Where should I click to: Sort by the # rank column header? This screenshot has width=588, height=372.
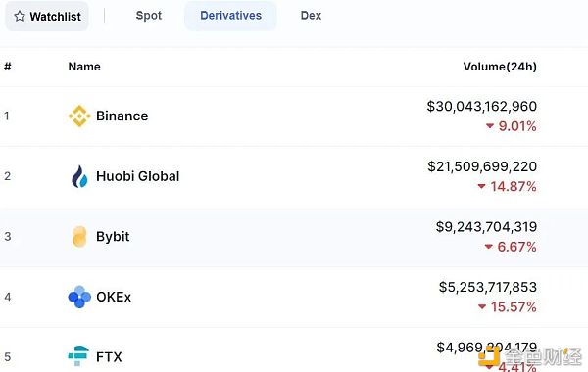coord(8,67)
